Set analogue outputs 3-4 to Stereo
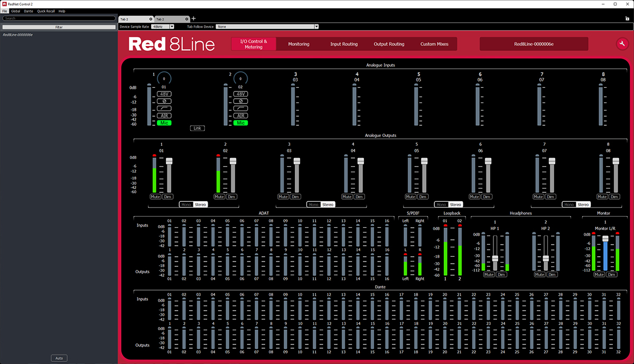 328,204
